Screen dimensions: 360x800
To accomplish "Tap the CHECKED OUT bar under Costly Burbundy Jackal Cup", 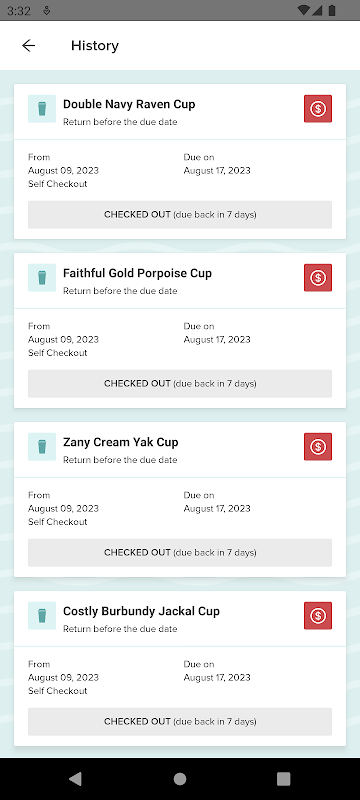I will coord(180,721).
